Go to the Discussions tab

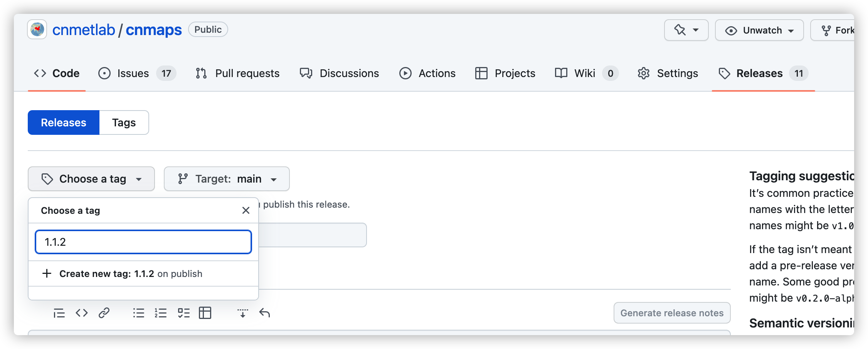coord(339,73)
